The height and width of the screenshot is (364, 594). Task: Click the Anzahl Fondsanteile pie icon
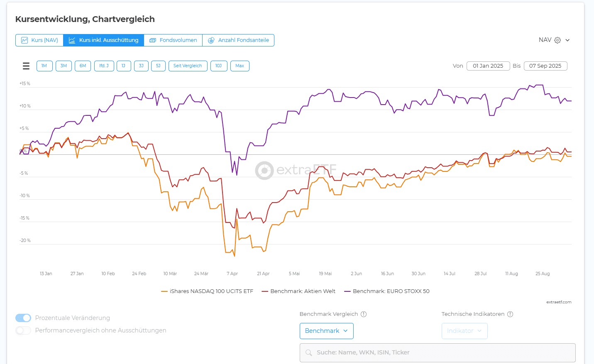tap(211, 40)
